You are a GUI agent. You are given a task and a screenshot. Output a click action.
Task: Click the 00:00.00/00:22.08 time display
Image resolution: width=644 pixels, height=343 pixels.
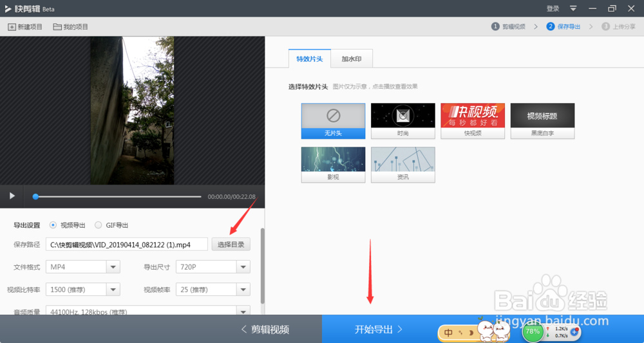point(232,196)
